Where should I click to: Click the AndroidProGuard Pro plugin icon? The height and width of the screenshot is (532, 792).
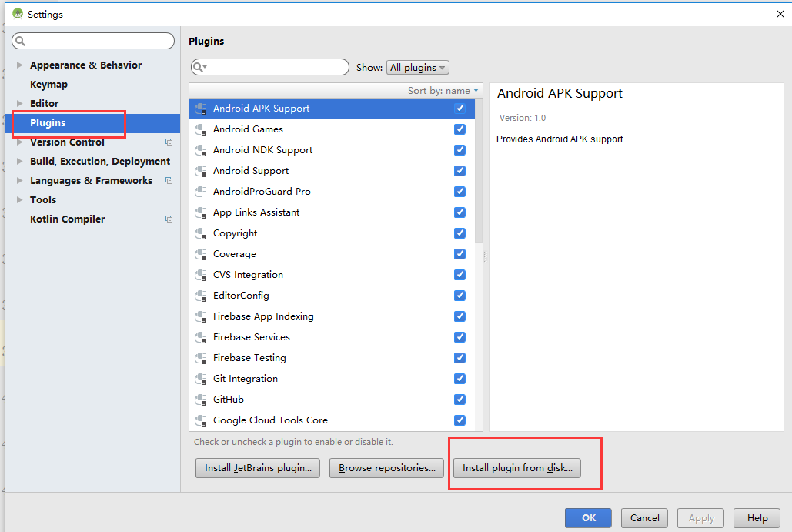click(x=201, y=192)
